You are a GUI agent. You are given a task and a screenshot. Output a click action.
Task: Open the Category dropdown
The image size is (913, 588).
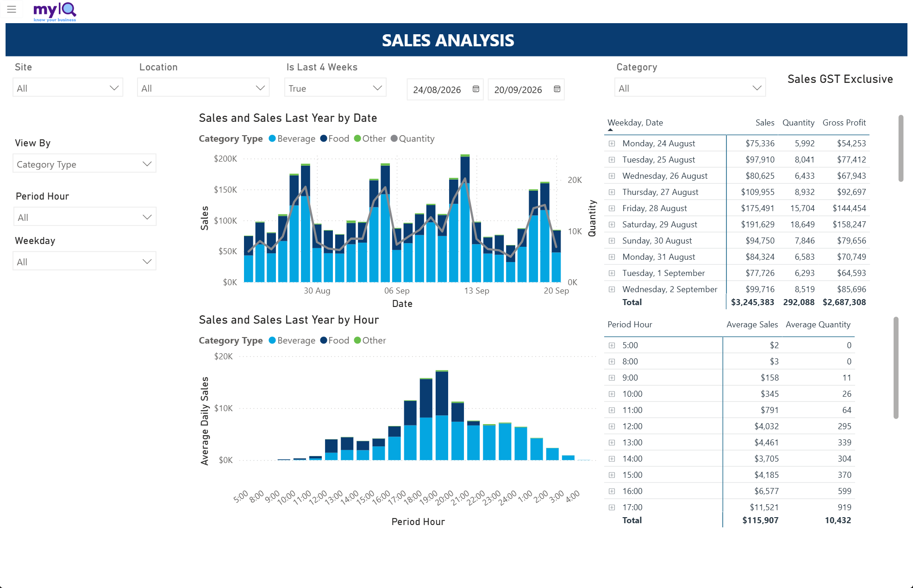[x=690, y=88]
